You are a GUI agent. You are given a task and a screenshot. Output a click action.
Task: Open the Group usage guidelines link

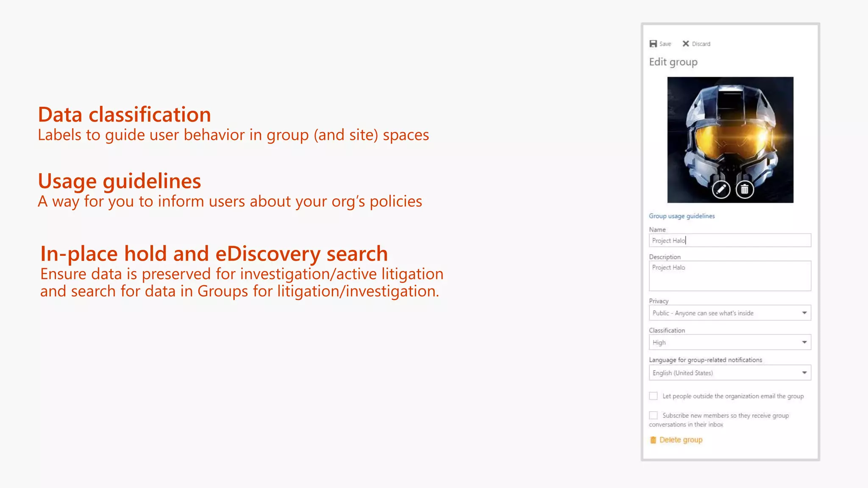682,216
